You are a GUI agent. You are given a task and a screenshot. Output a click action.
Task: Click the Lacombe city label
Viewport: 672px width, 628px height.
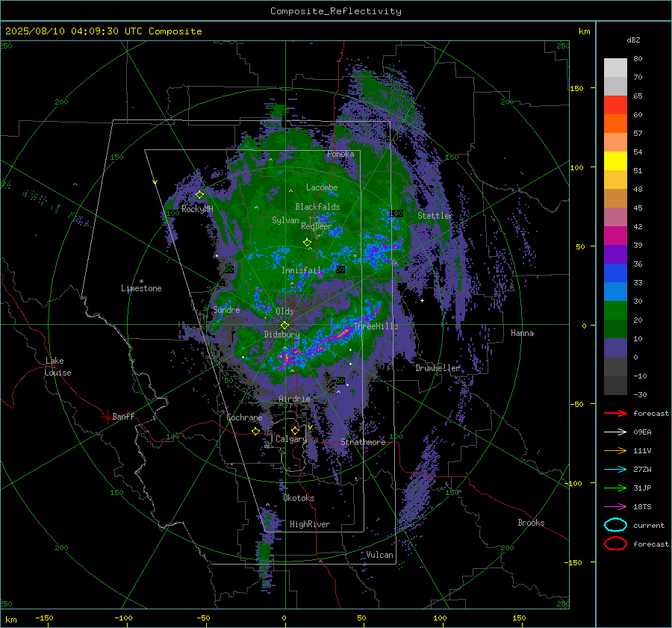(322, 187)
